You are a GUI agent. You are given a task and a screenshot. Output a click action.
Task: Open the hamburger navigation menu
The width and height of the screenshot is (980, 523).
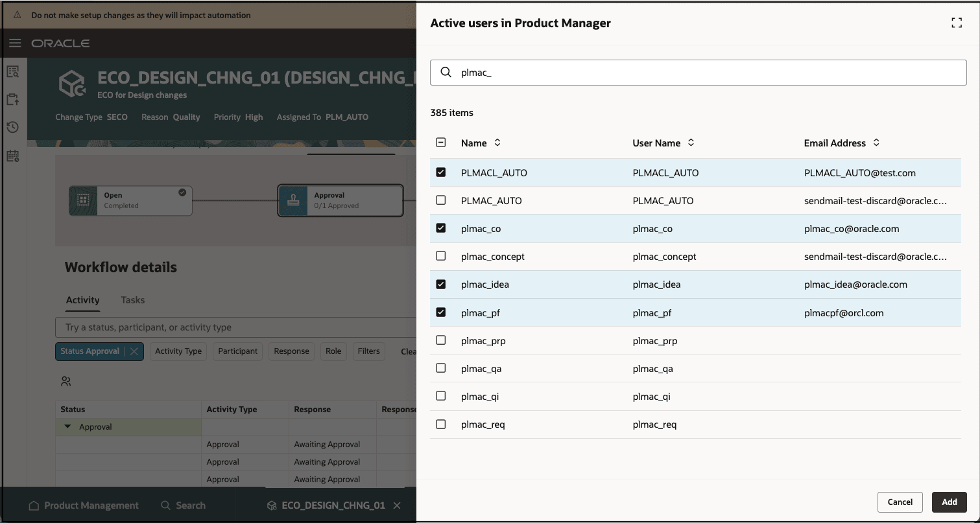point(15,43)
